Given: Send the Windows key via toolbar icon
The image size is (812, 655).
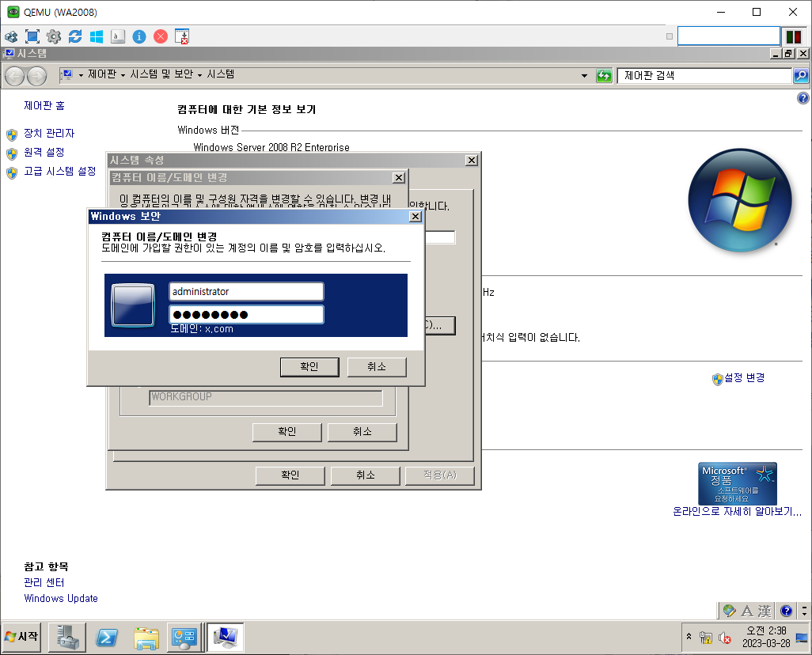Looking at the screenshot, I should 97,36.
